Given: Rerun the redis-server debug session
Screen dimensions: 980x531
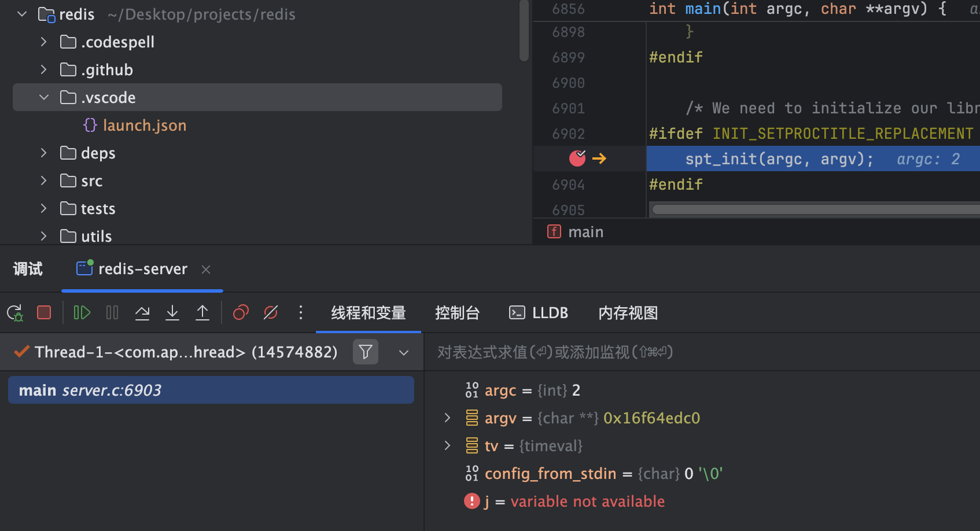Looking at the screenshot, I should (x=14, y=312).
